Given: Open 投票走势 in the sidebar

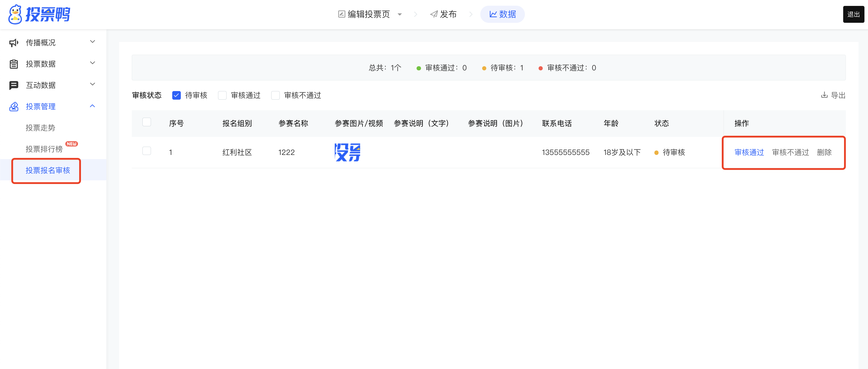Looking at the screenshot, I should point(40,128).
